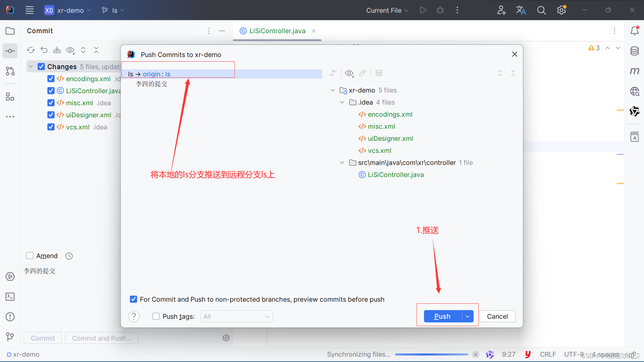Screen dimensions: 644x362
Task: Open the search panel icon
Action: pyautogui.click(x=541, y=10)
